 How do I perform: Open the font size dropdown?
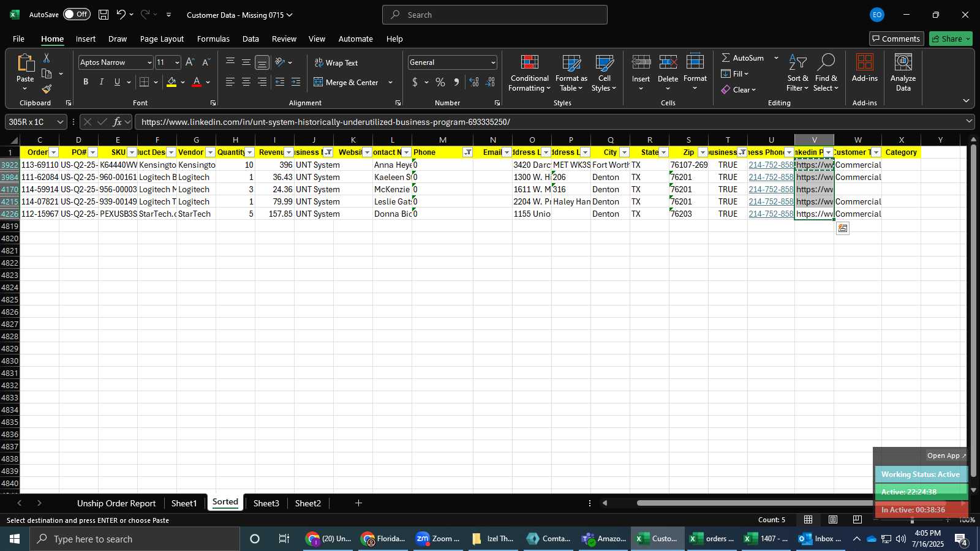177,62
